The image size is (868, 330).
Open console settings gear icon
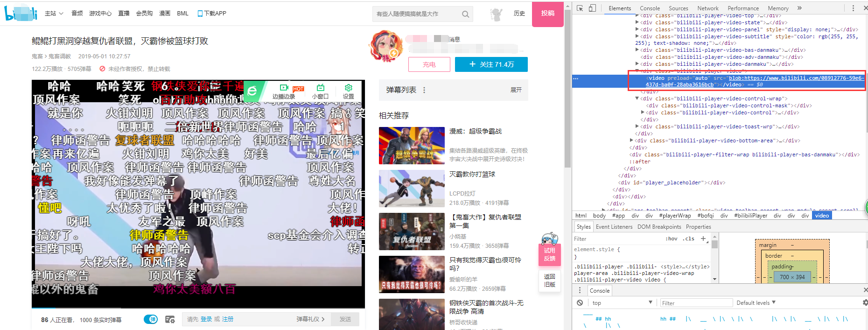point(865,302)
